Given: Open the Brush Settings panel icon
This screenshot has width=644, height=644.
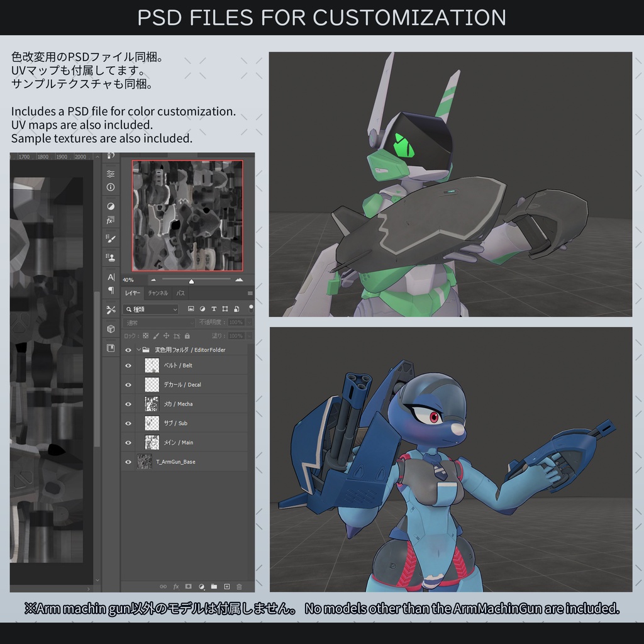Looking at the screenshot, I should pyautogui.click(x=111, y=238).
